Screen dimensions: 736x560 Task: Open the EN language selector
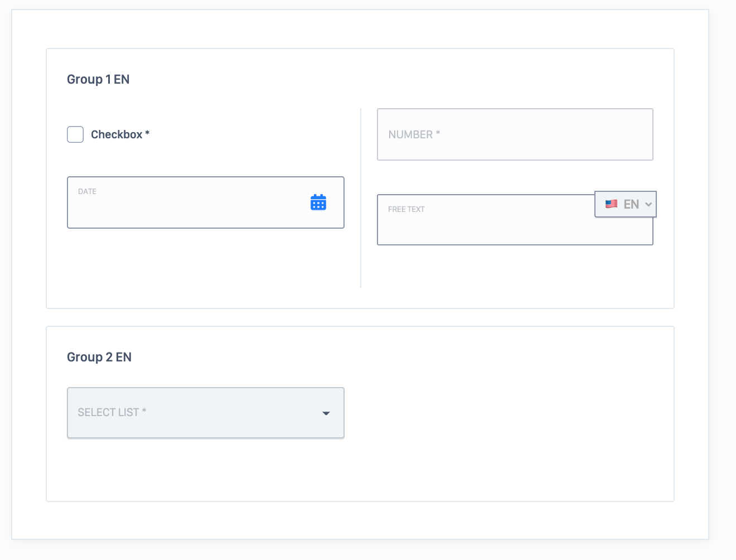626,204
